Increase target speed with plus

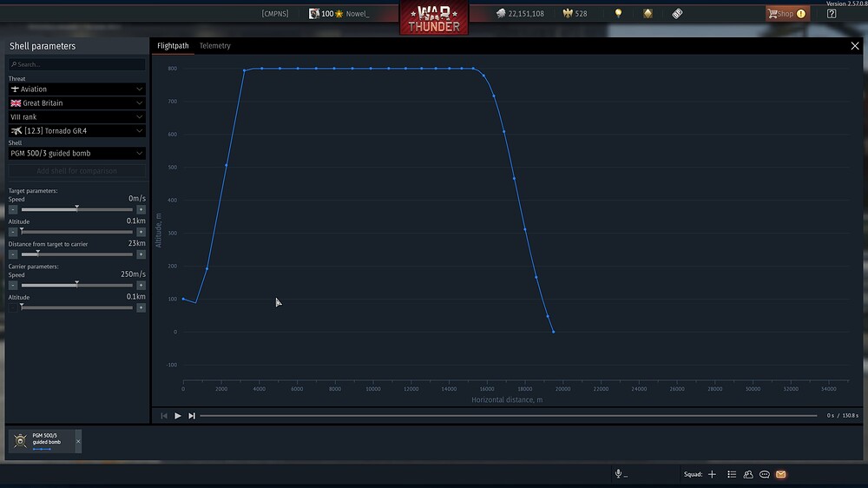pos(141,209)
